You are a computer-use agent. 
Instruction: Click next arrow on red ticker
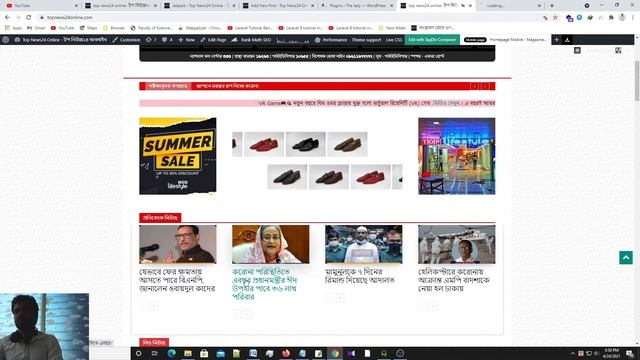(485, 86)
